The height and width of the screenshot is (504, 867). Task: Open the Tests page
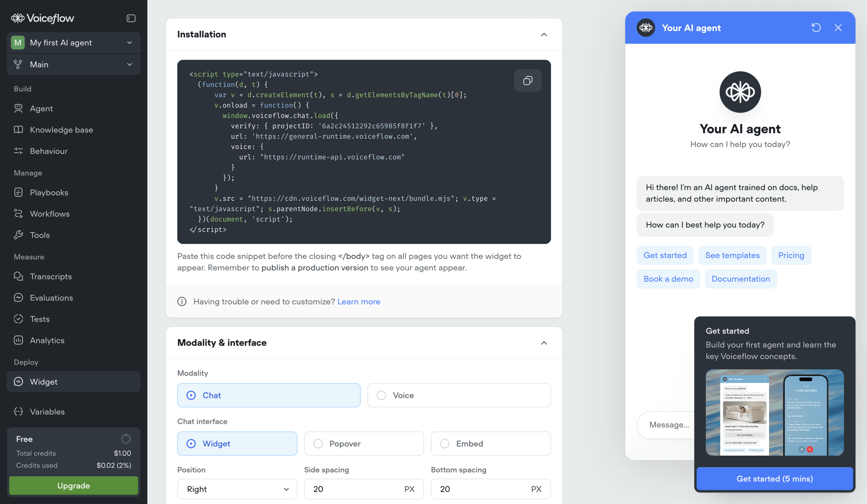[74, 319]
